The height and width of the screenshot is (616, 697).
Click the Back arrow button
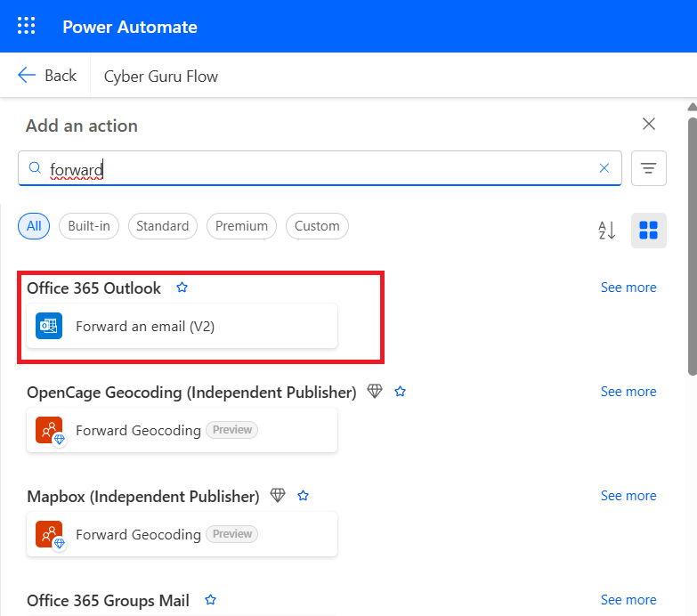click(47, 76)
